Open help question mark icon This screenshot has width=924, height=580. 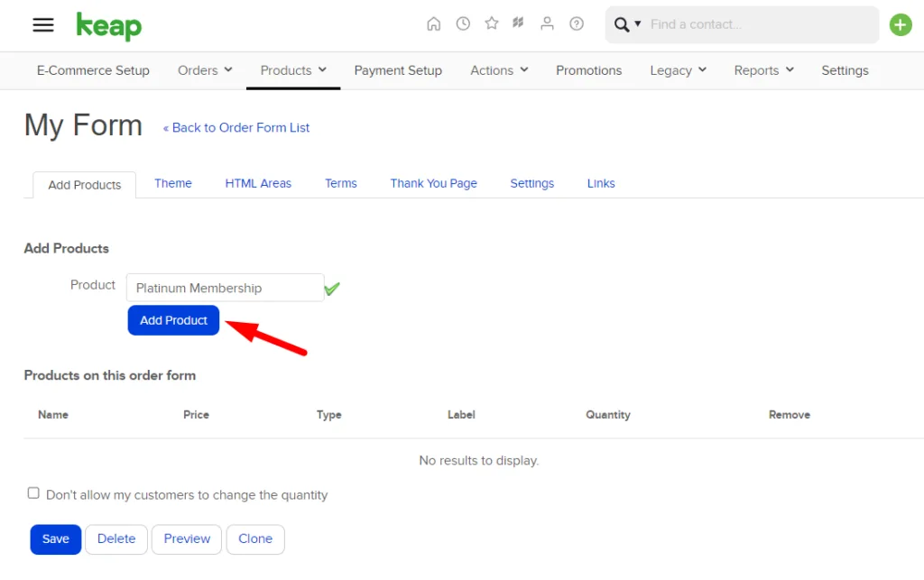[577, 23]
